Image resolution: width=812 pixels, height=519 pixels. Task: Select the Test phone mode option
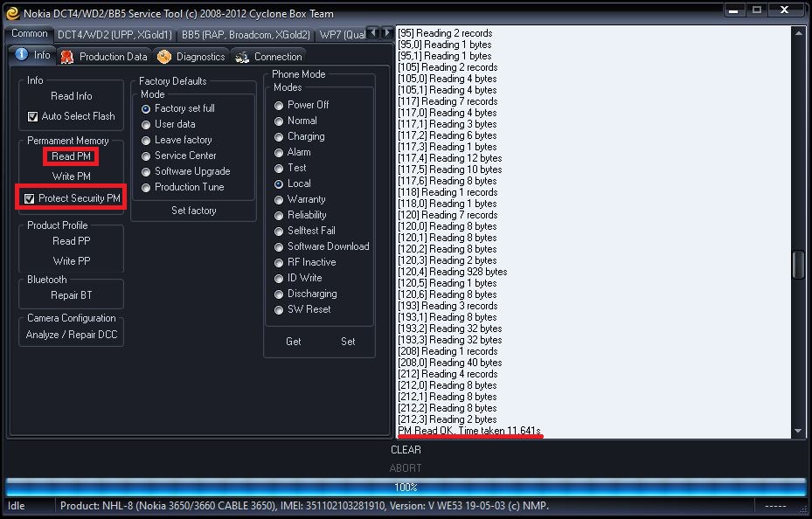279,168
